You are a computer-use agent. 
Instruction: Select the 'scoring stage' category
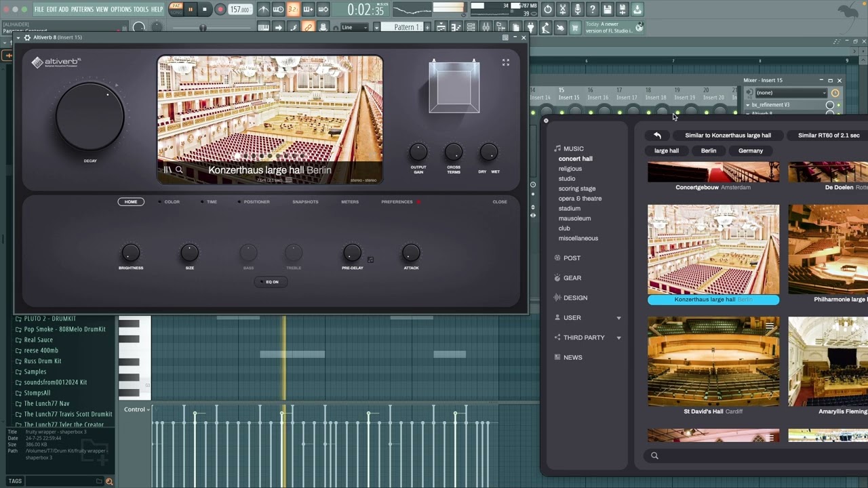(x=577, y=188)
